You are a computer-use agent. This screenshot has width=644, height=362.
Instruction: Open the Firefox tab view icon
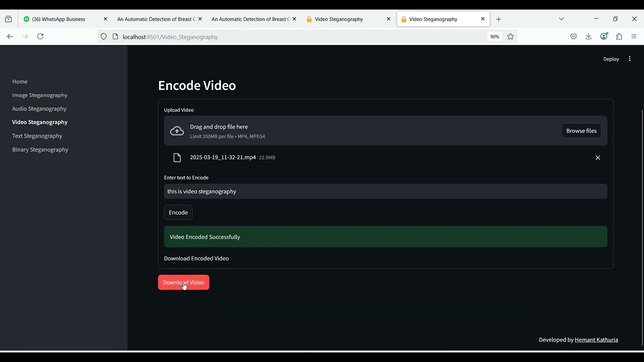pos(8,19)
